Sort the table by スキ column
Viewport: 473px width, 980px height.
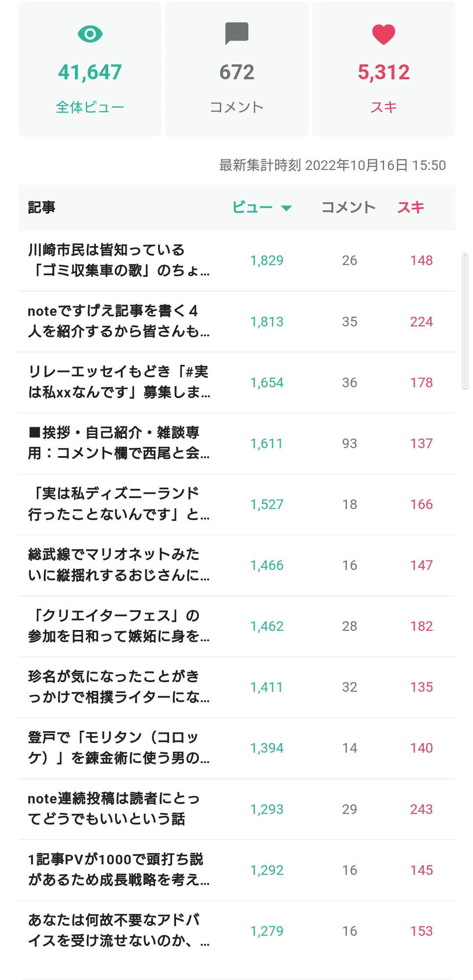(x=410, y=207)
